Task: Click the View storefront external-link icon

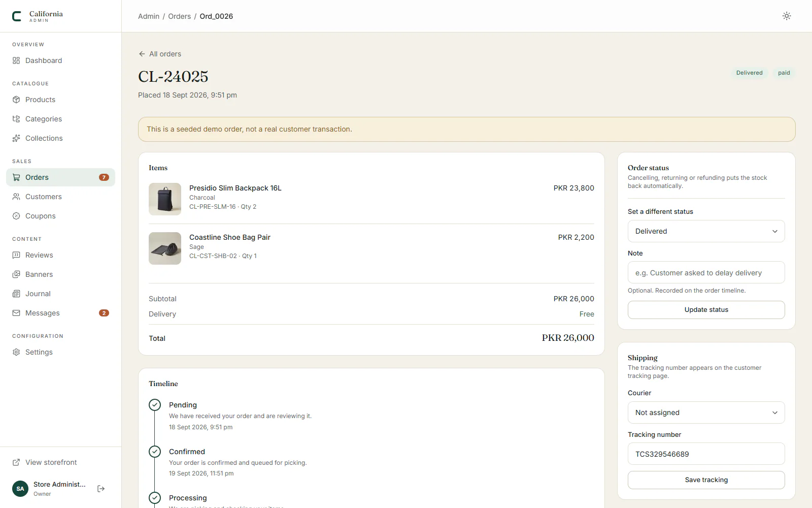Action: (x=16, y=462)
